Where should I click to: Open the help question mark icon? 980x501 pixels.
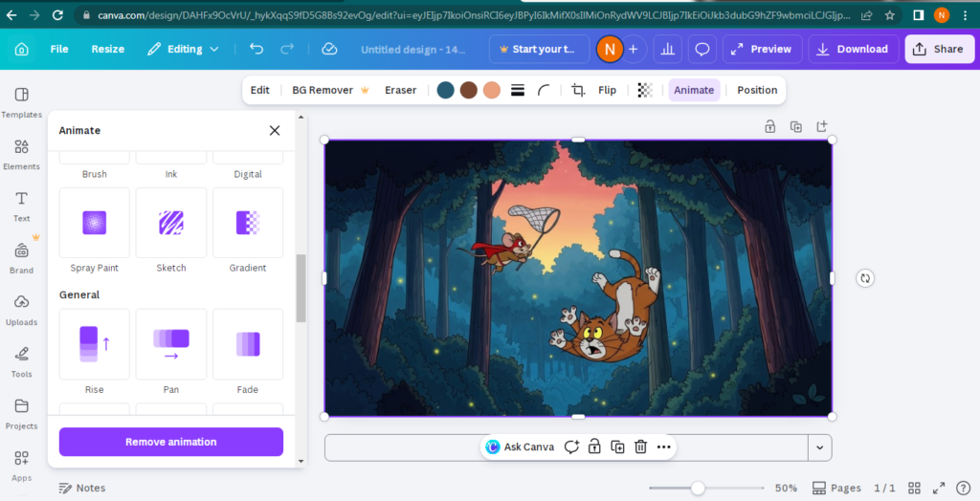tap(964, 488)
